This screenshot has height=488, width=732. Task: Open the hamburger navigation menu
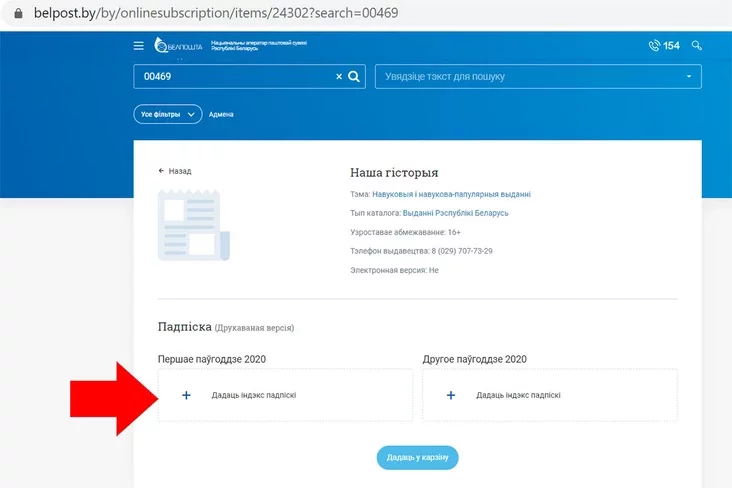(x=139, y=46)
